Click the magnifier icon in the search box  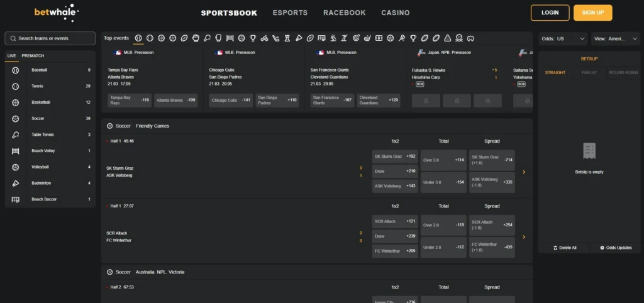pyautogui.click(x=13, y=38)
